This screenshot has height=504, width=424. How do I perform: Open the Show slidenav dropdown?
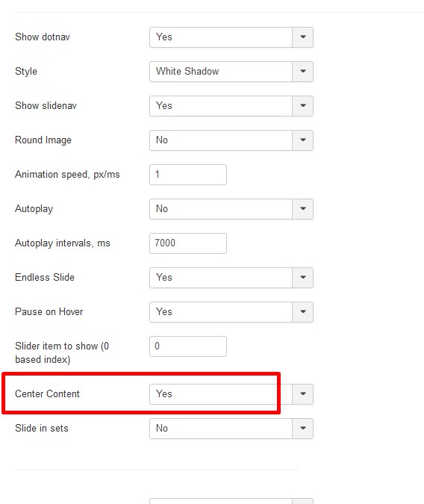231,106
